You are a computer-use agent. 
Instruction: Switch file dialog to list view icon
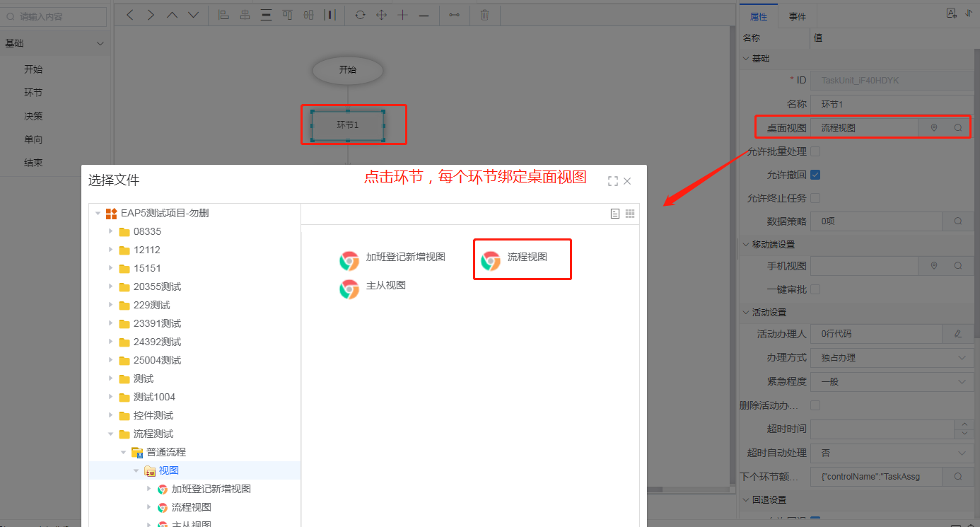tap(615, 214)
